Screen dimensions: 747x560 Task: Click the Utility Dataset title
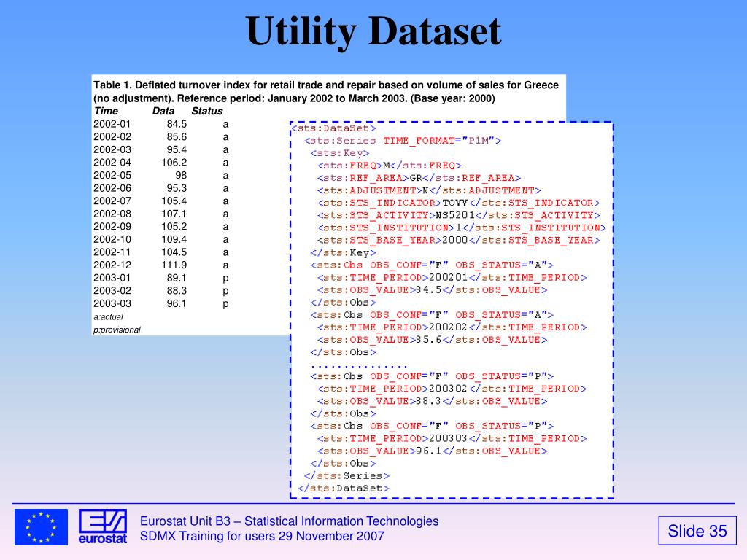373,31
